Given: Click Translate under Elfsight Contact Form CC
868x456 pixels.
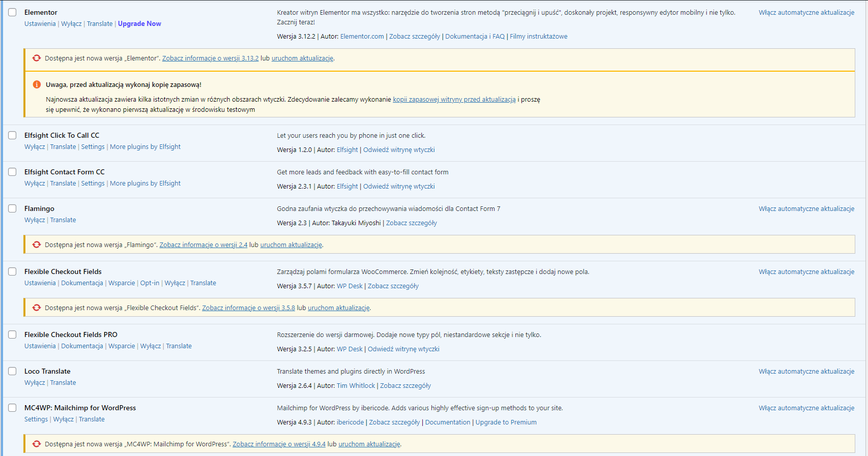Looking at the screenshot, I should click(63, 183).
